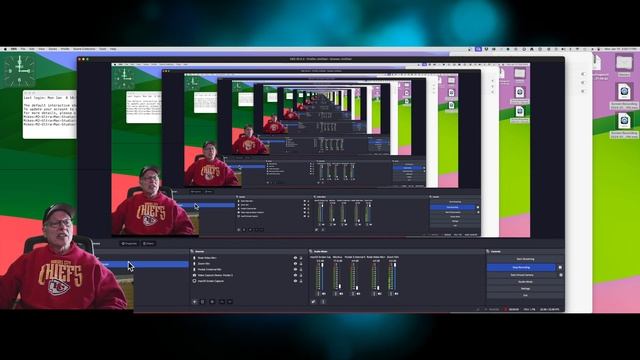640x360 pixels.
Task: Add a new source with the plus icon
Action: coord(195,302)
